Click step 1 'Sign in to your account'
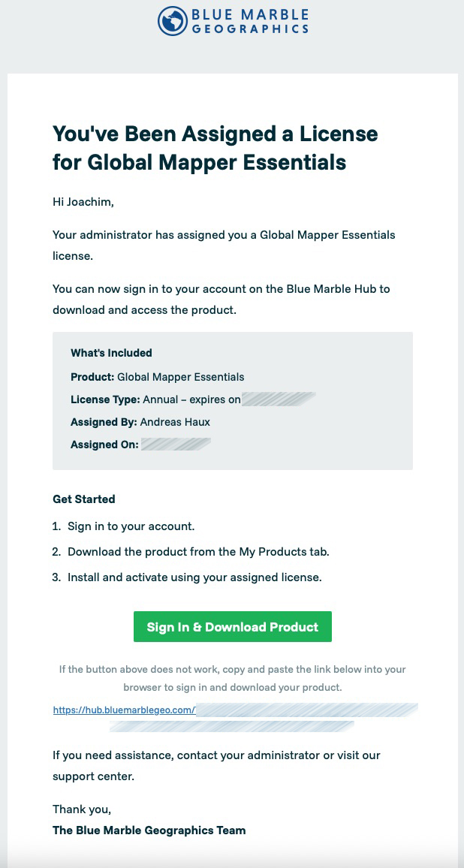Viewport: 464px width, 868px height. pos(131,526)
